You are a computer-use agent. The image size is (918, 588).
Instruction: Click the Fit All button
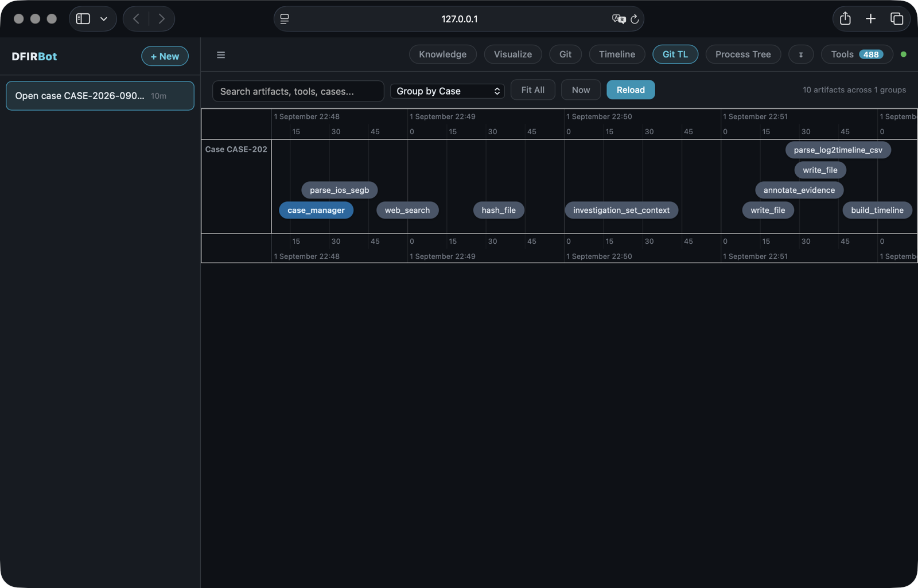(x=533, y=90)
